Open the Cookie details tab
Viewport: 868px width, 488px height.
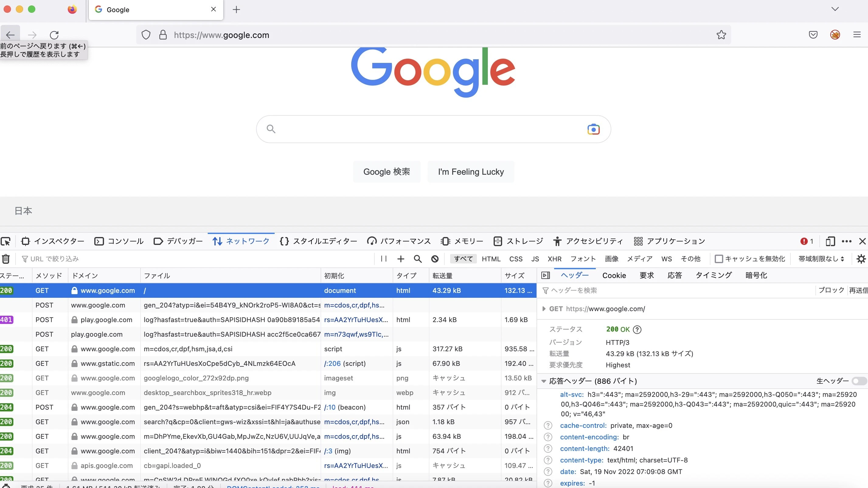pos(614,275)
